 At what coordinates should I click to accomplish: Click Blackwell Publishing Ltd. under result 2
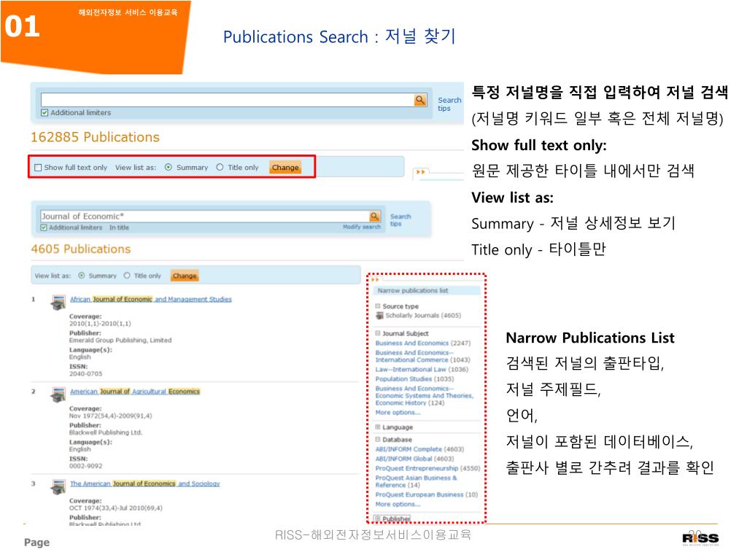106,432
